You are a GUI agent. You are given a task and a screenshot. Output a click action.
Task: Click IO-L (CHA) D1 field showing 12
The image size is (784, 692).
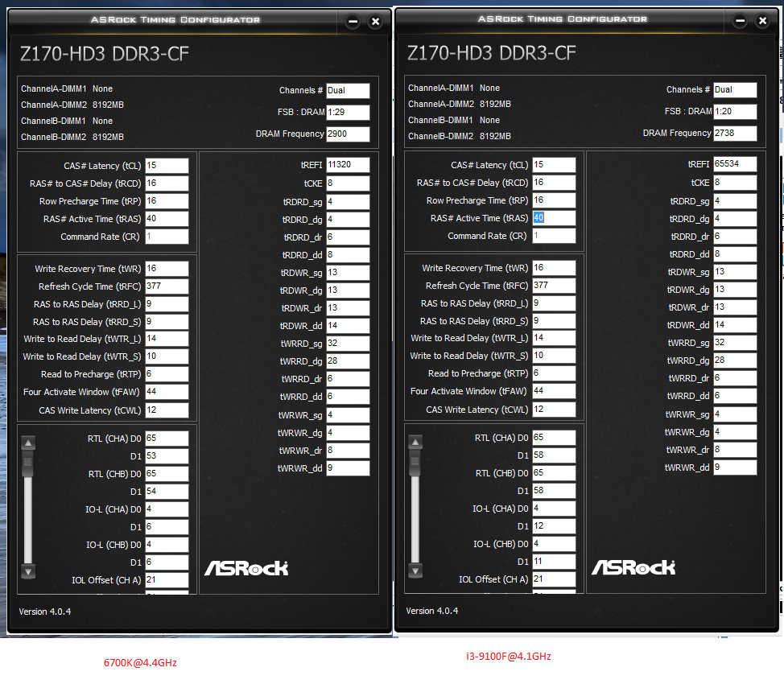tap(554, 526)
